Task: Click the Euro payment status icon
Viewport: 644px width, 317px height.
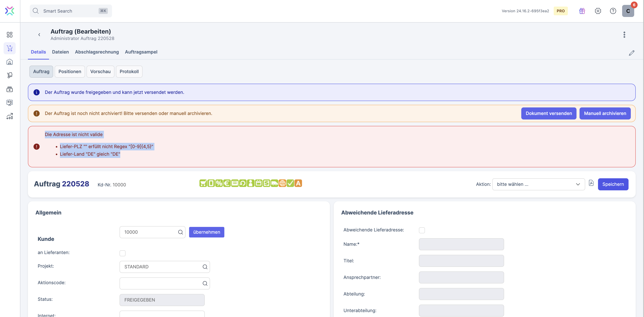Action: 227,183
